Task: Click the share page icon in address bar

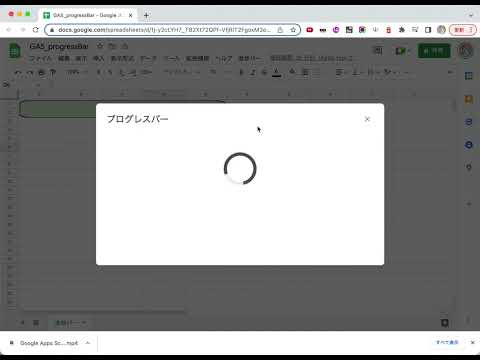Action: (x=280, y=30)
